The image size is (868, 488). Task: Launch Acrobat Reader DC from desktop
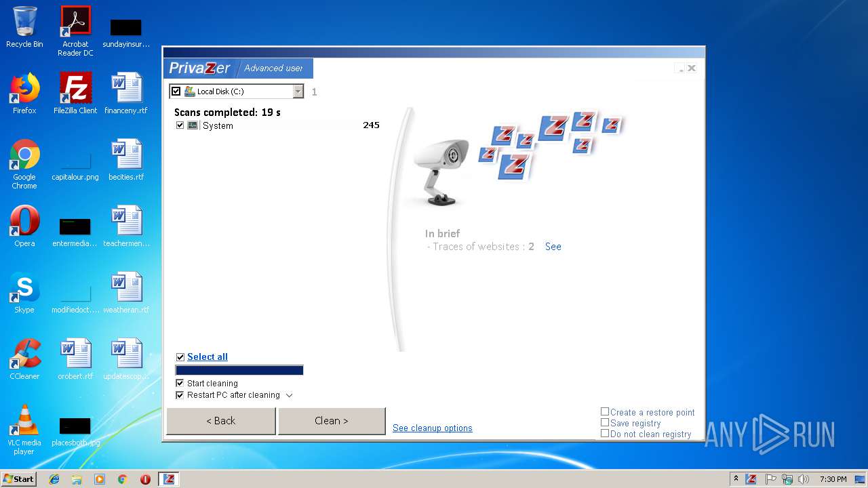point(75,31)
